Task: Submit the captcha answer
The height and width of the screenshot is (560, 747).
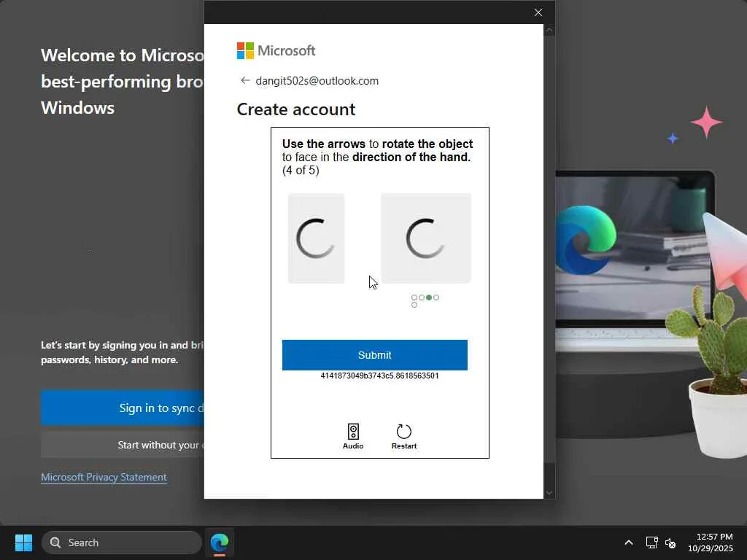Action: pyautogui.click(x=374, y=355)
